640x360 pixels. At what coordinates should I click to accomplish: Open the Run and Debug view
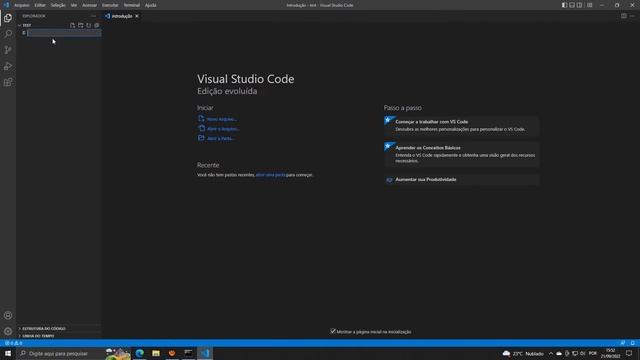pos(8,66)
